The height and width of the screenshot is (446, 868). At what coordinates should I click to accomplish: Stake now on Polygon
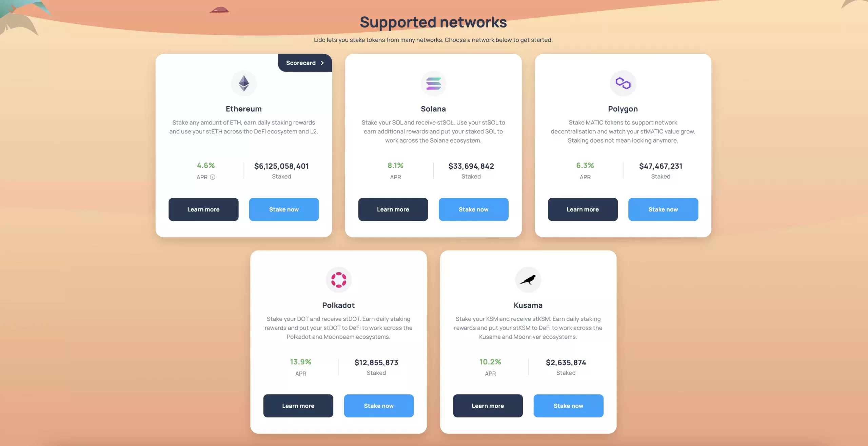pos(663,209)
